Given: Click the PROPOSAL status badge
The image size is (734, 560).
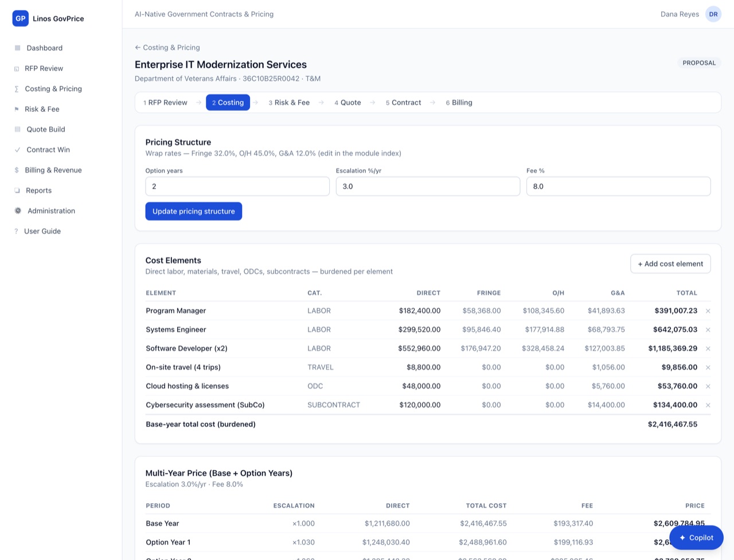Looking at the screenshot, I should click(699, 63).
